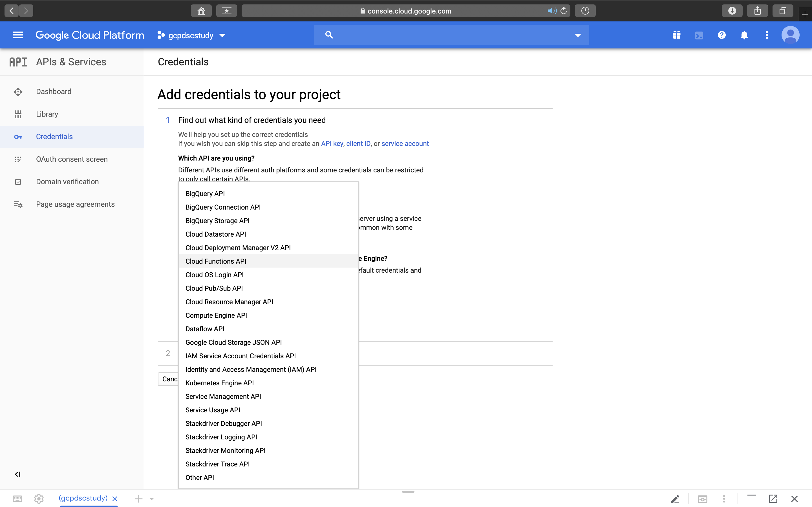Open the gift free trial icon
This screenshot has width=812, height=507.
(676, 35)
